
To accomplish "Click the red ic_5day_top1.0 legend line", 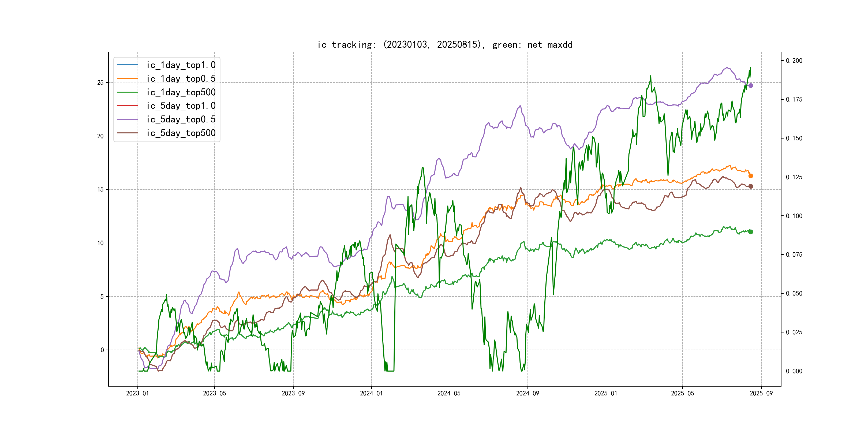I will (127, 106).
